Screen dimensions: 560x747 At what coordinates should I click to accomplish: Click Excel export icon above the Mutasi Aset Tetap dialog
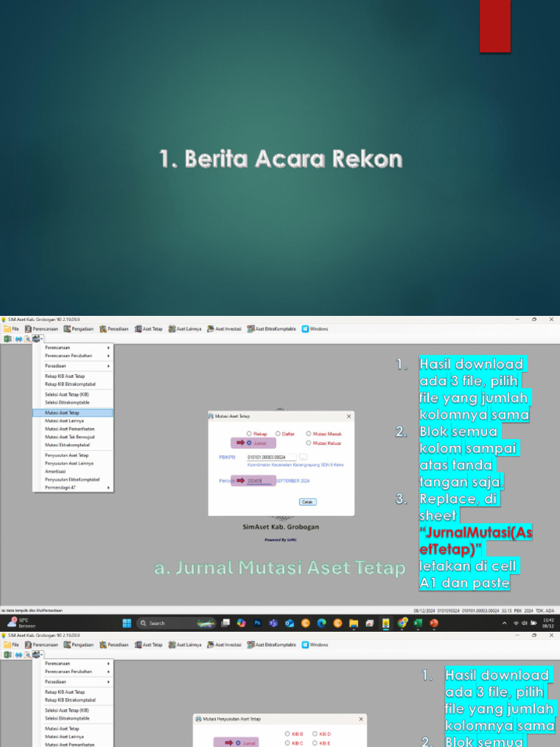(x=7, y=338)
